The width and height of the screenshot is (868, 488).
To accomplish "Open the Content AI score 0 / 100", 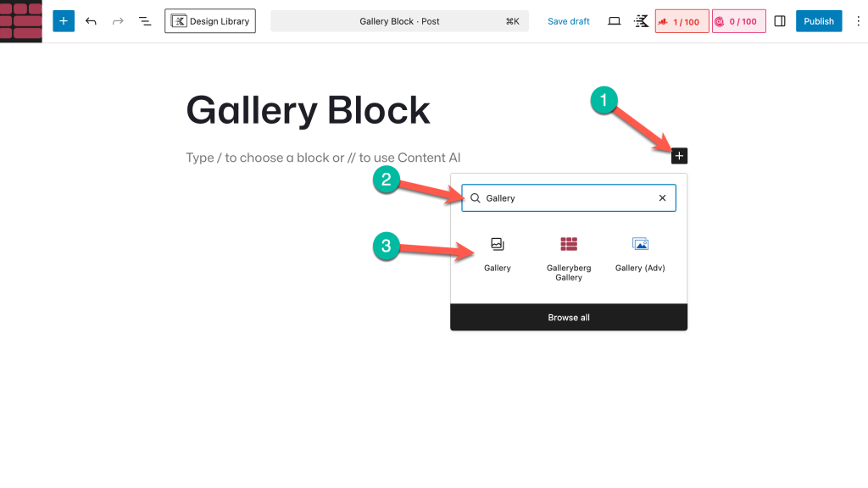I will (738, 21).
